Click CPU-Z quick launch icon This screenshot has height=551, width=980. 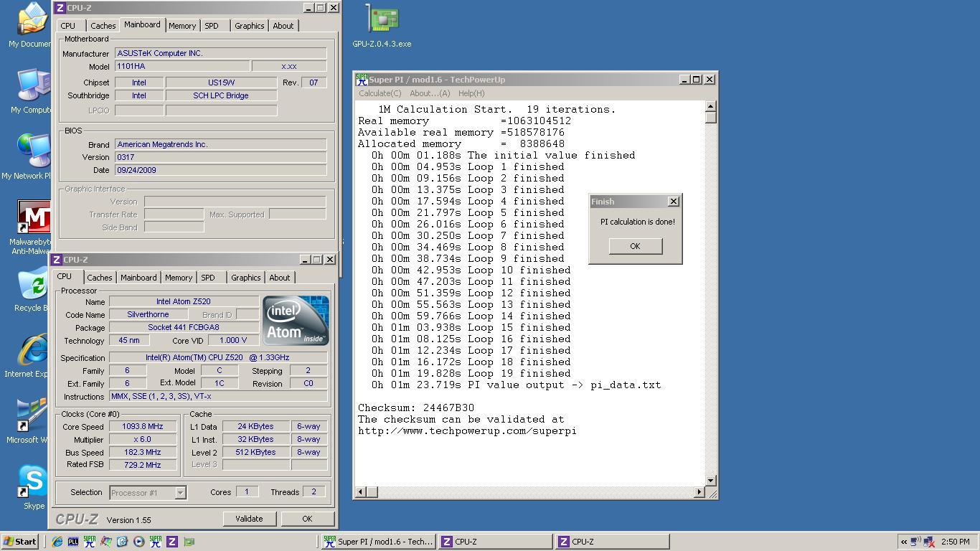coord(172,542)
